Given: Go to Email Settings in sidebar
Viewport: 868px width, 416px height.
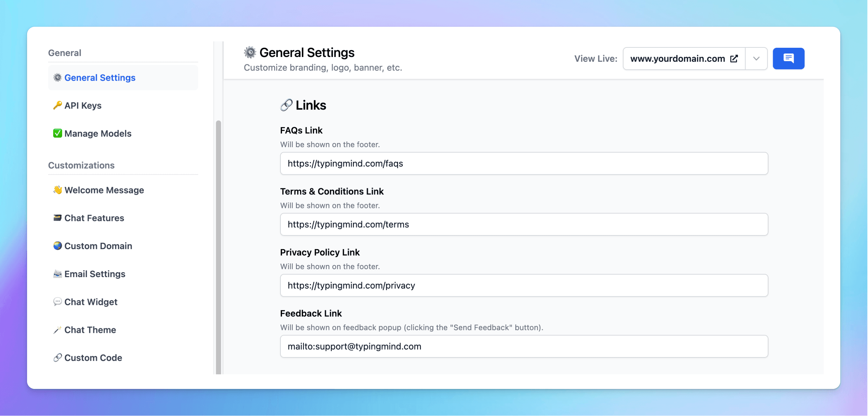Looking at the screenshot, I should pyautogui.click(x=95, y=274).
